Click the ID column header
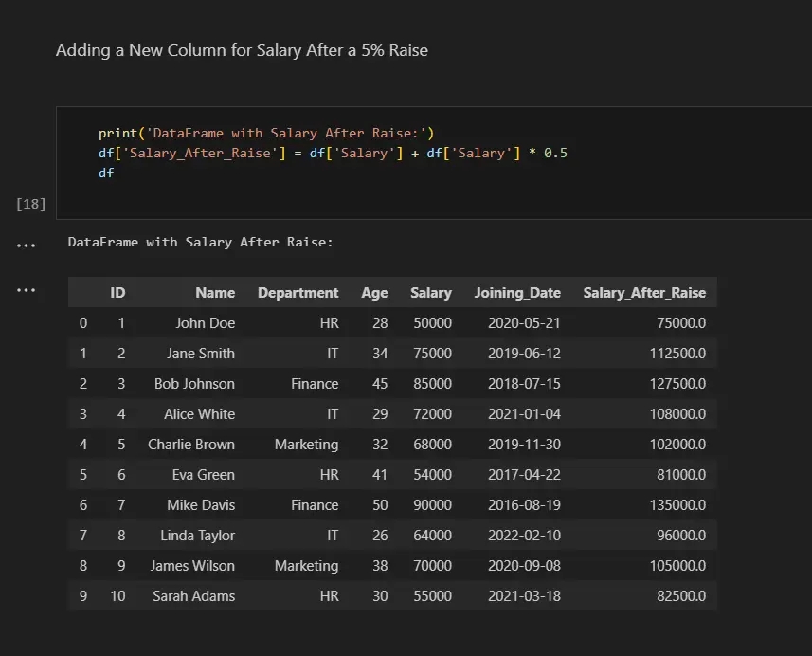This screenshot has height=656, width=812. pyautogui.click(x=117, y=293)
